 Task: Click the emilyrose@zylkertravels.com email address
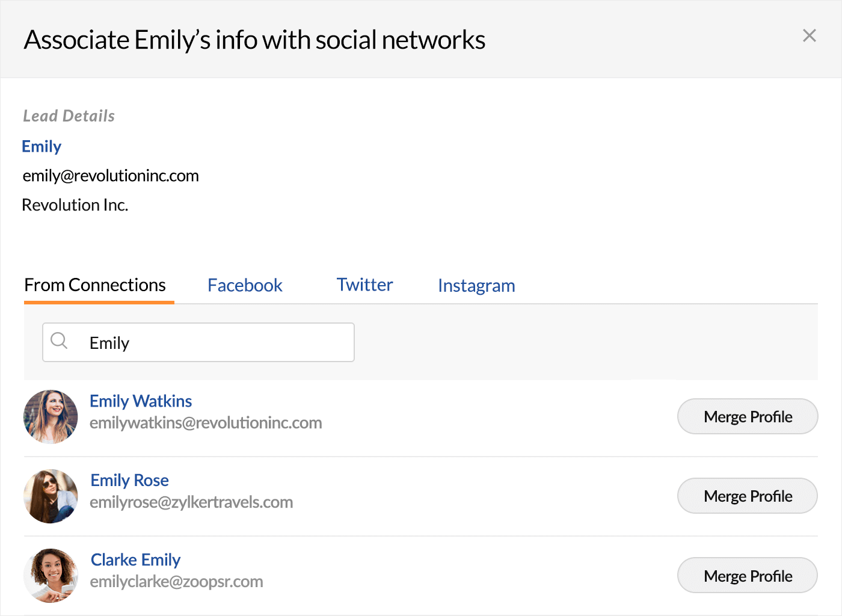[191, 502]
